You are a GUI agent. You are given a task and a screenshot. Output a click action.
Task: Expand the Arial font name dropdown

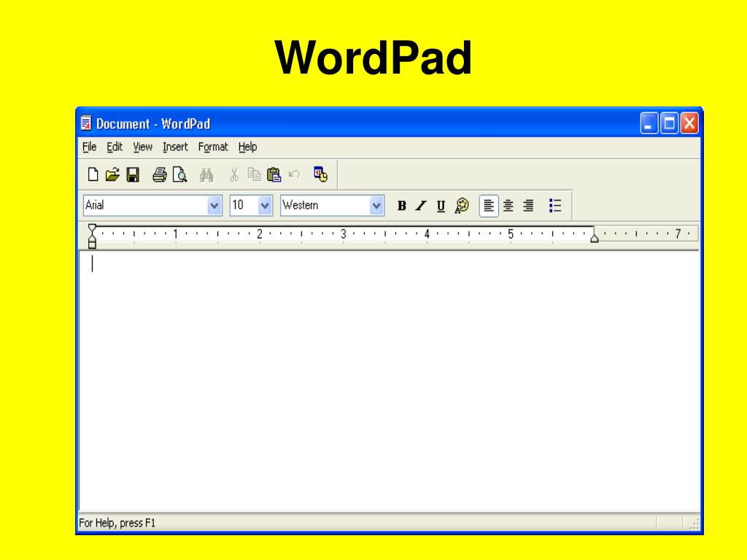(214, 206)
